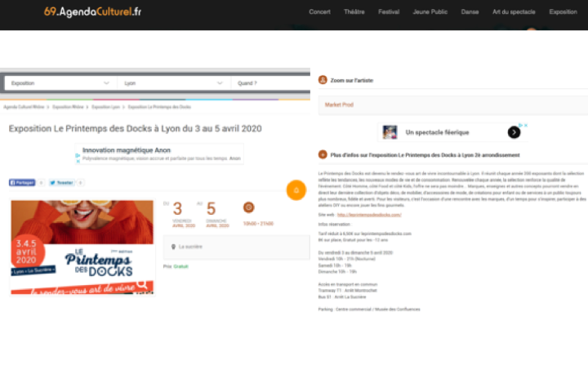Viewport: 588px width, 370px height.
Task: Click the Le Printemps des Docks poster image
Action: coord(82,247)
